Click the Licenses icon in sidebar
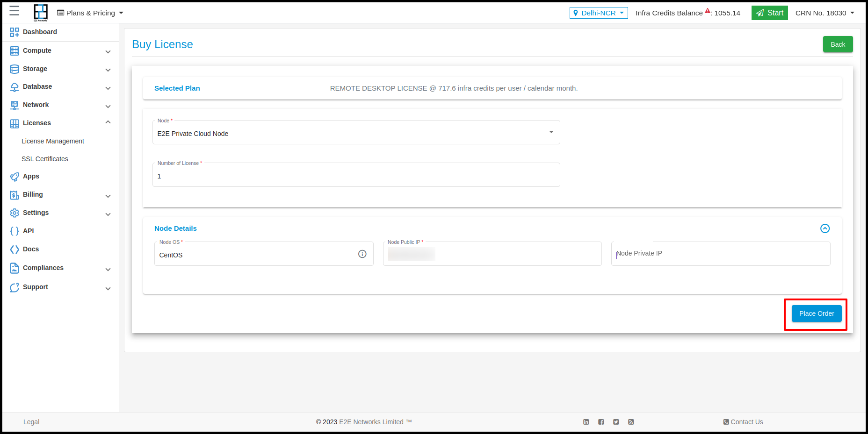The height and width of the screenshot is (434, 868). coord(14,123)
